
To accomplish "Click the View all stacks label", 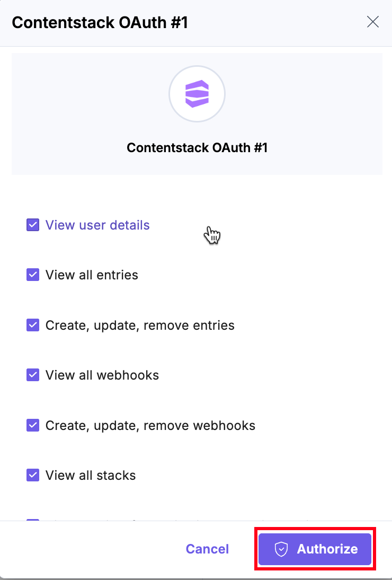I will tap(91, 476).
